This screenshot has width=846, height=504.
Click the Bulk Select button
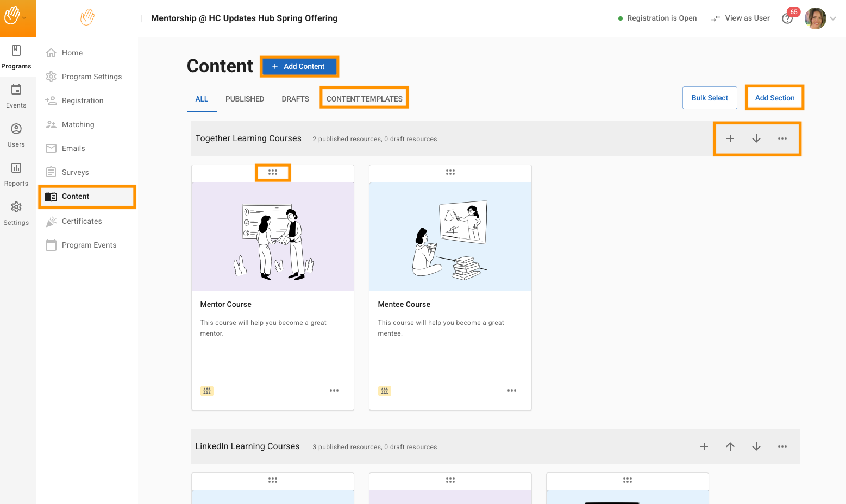pos(709,98)
